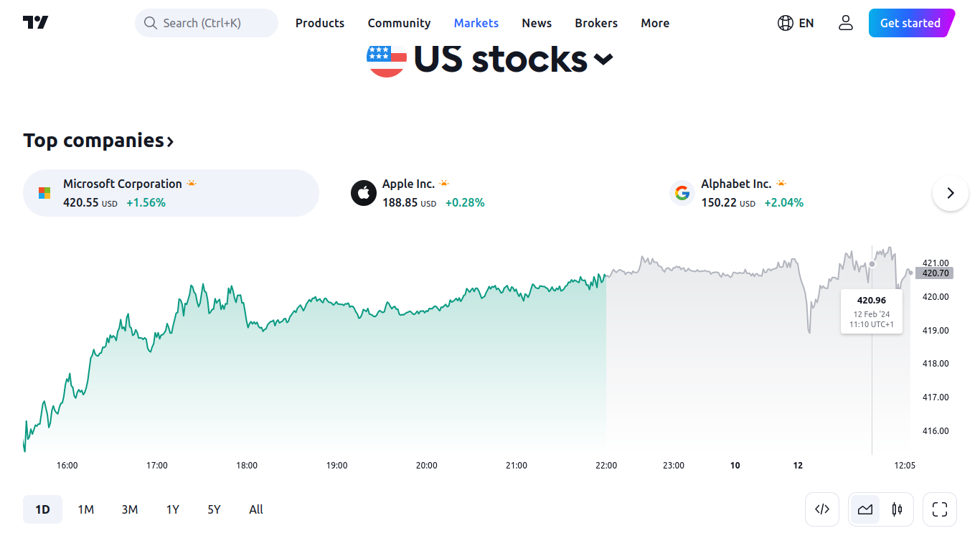Expand the US stocks country dropdown
Screen dimensions: 980x551
point(603,59)
